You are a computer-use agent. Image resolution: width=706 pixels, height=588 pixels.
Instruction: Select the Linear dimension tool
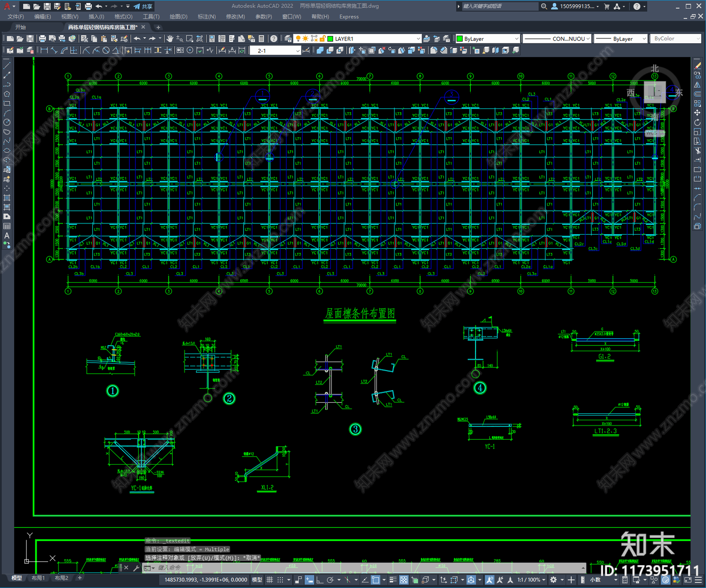click(x=44, y=50)
